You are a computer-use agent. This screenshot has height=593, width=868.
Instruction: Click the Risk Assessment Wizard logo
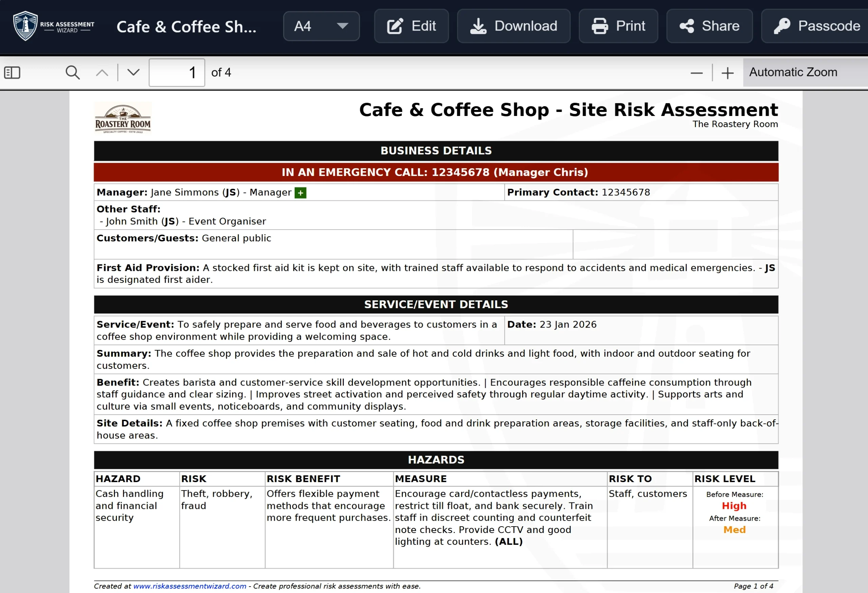(53, 26)
